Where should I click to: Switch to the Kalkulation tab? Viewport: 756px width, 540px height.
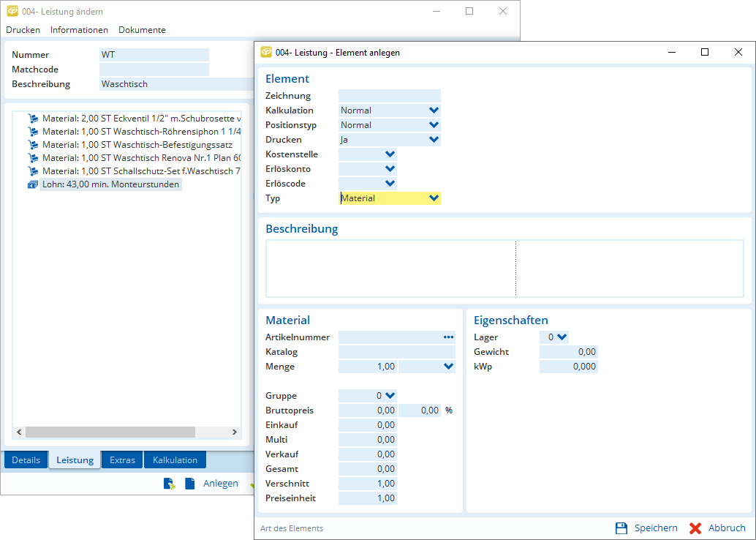coord(175,460)
